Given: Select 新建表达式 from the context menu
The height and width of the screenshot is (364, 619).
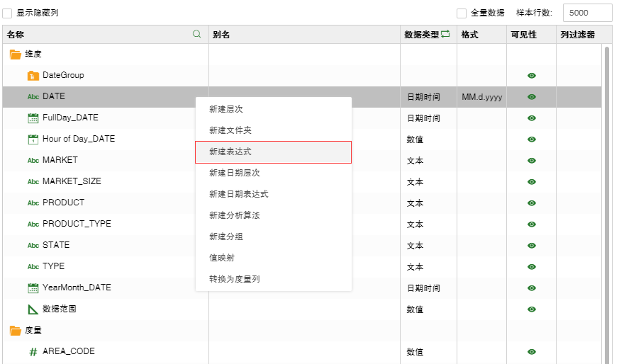Looking at the screenshot, I should [273, 152].
